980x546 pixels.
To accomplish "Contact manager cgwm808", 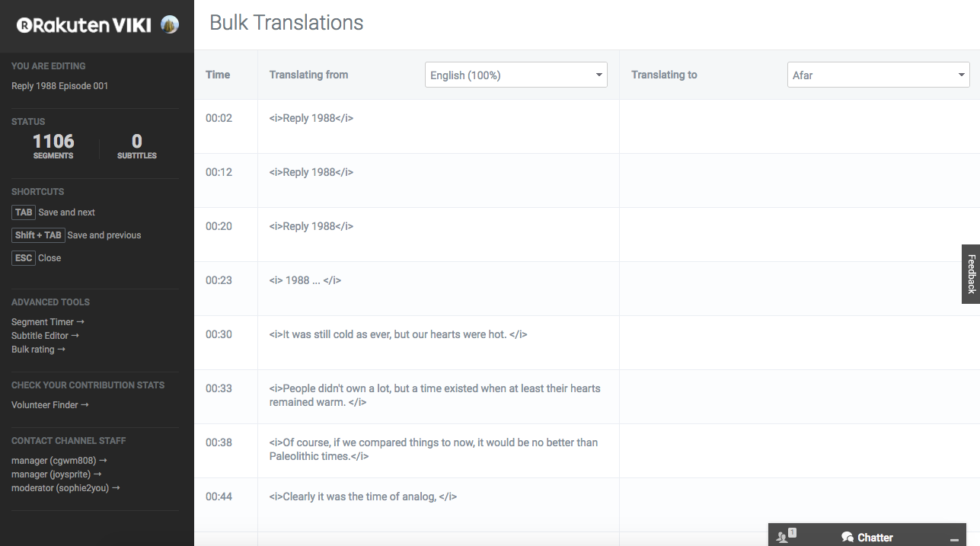I will [59, 461].
